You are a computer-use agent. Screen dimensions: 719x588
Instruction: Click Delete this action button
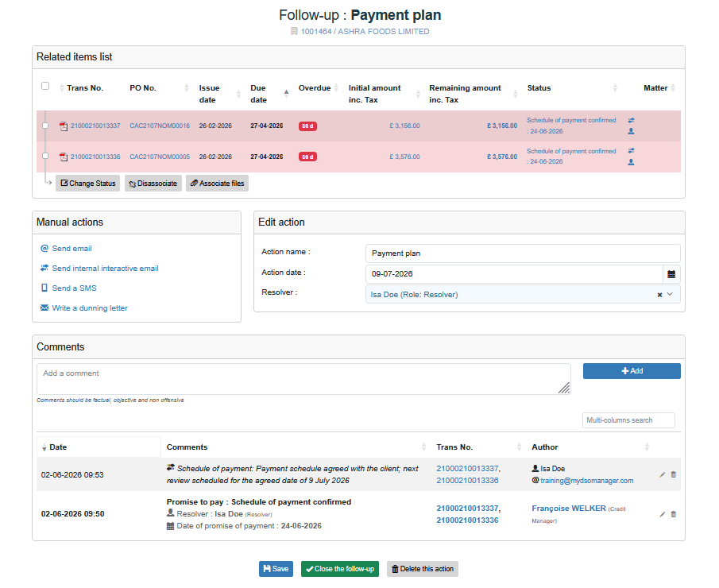click(x=423, y=569)
